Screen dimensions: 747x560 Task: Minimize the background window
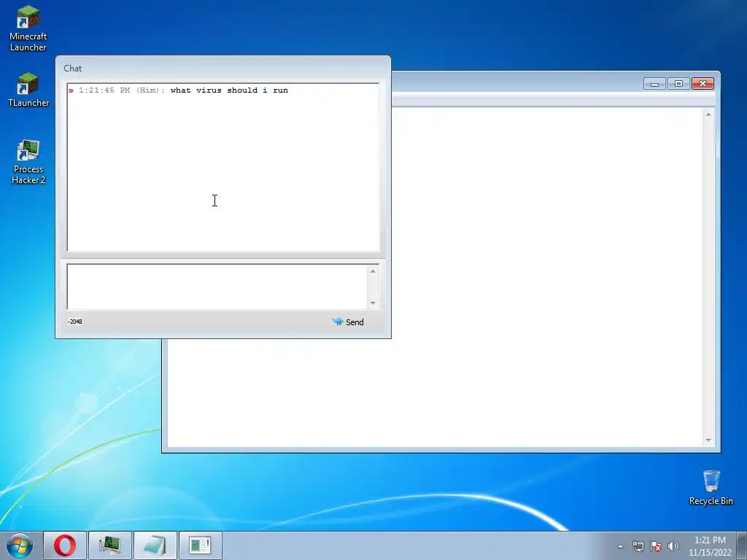coord(654,84)
